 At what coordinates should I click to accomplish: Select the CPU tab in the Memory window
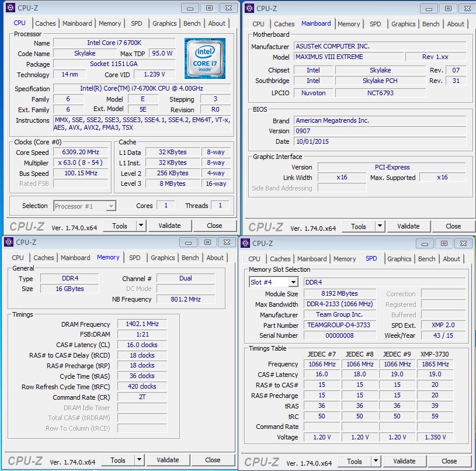point(18,258)
